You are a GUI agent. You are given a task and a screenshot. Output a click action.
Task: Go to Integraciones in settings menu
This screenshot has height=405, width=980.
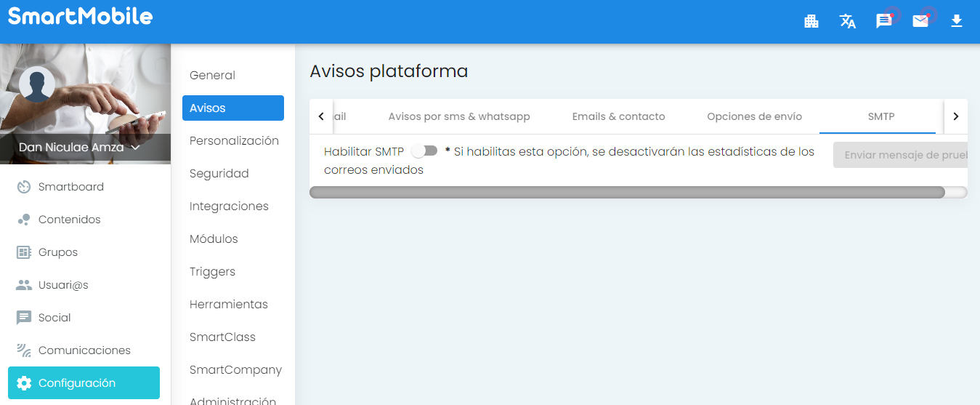pyautogui.click(x=229, y=206)
